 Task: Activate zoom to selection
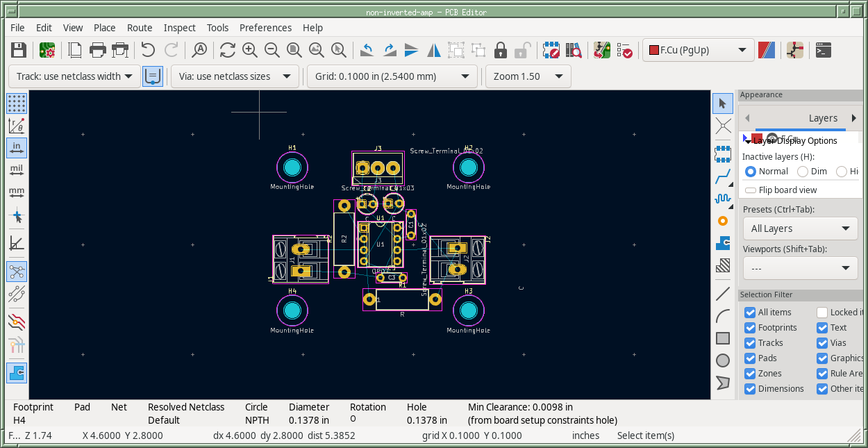(339, 50)
